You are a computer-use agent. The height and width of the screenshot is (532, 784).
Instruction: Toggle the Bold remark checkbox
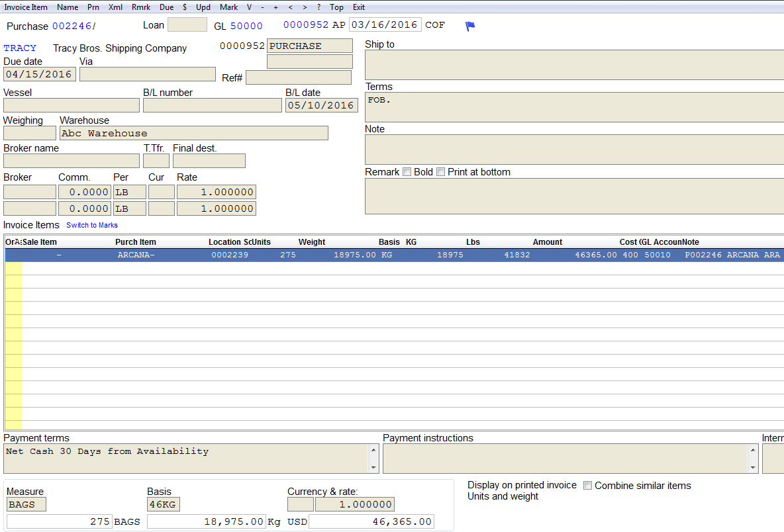(407, 172)
